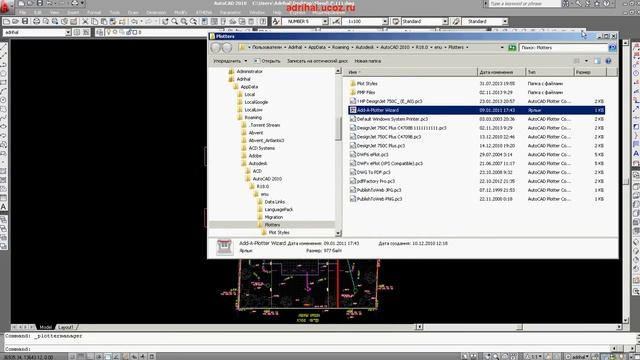
Task: Open the NUMBER 5 text style dropdown
Action: (x=325, y=21)
